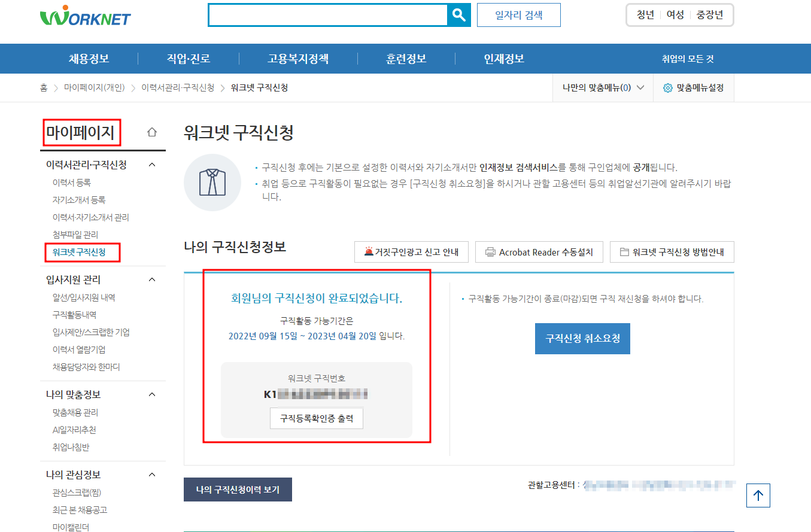Open the 인재정보 menu
This screenshot has width=811, height=532.
pos(504,59)
